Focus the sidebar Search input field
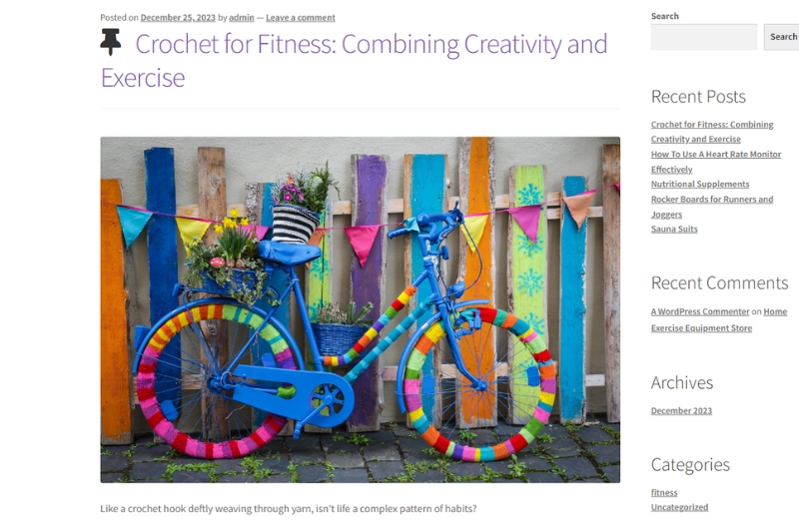The height and width of the screenshot is (532, 799). click(704, 37)
